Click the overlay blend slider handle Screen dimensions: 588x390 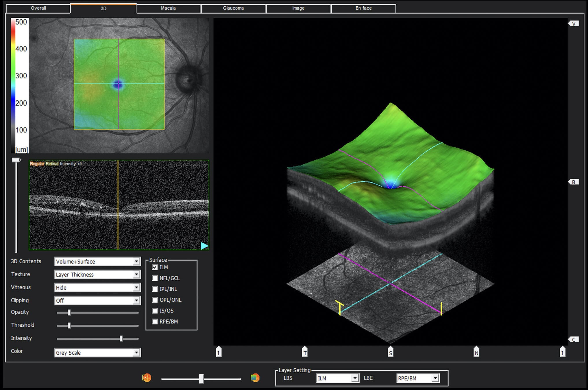(x=201, y=379)
